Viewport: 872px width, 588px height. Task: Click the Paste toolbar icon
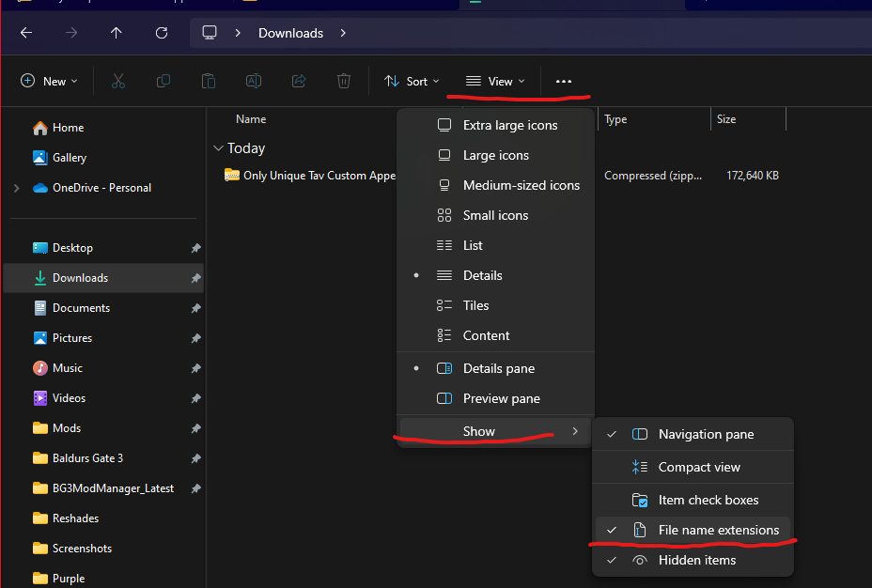(x=208, y=81)
